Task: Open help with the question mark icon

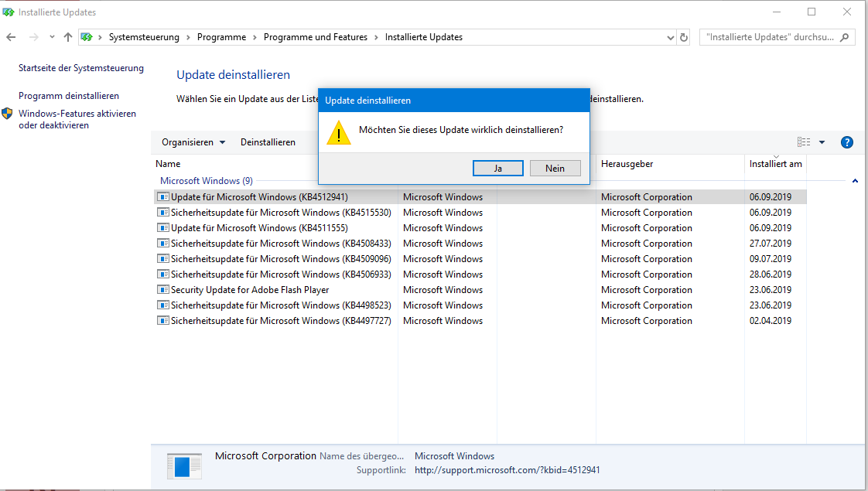Action: [846, 142]
